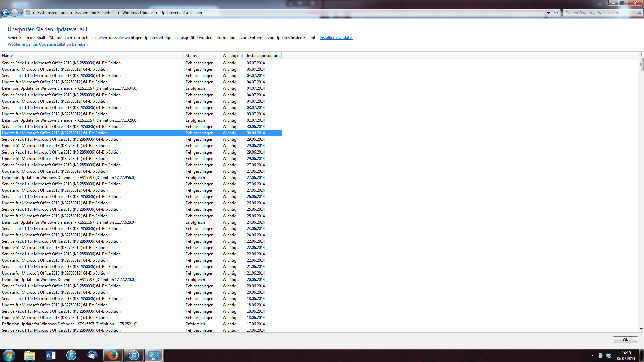Open Firefox from the taskbar
Image resolution: width=644 pixels, height=362 pixels.
coord(113,355)
